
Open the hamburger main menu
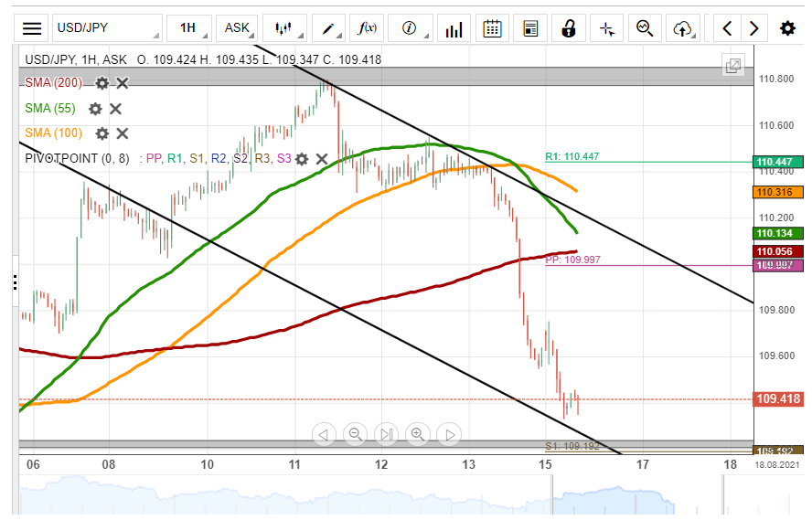click(x=32, y=28)
